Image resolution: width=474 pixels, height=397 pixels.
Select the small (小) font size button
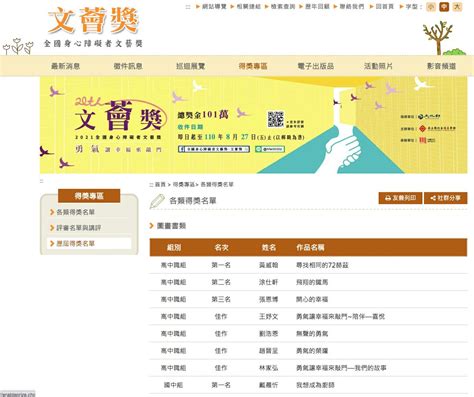tap(431, 7)
